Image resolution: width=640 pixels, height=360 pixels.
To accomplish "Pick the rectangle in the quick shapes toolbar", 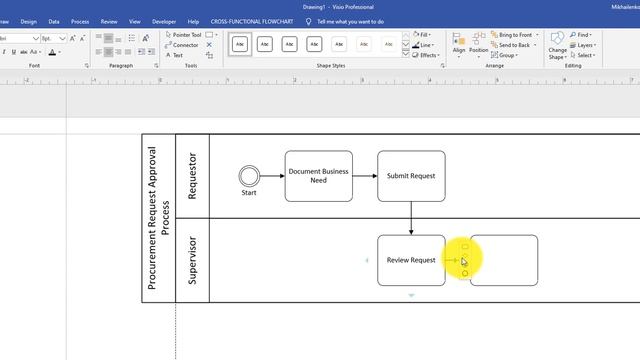I will click(x=465, y=247).
